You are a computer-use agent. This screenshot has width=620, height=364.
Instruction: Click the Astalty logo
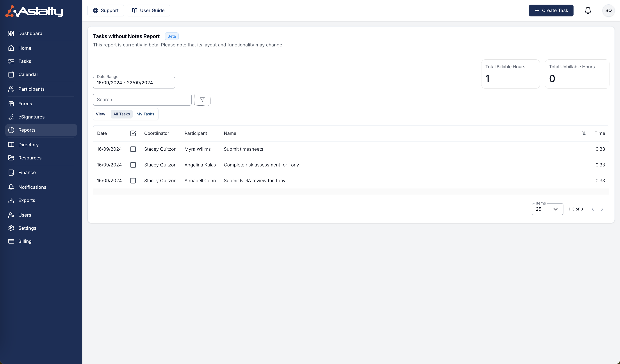point(34,11)
